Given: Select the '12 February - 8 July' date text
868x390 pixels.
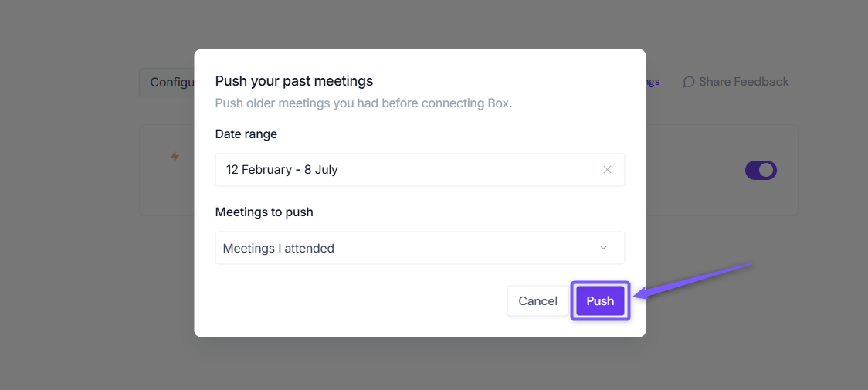Looking at the screenshot, I should click(x=282, y=170).
